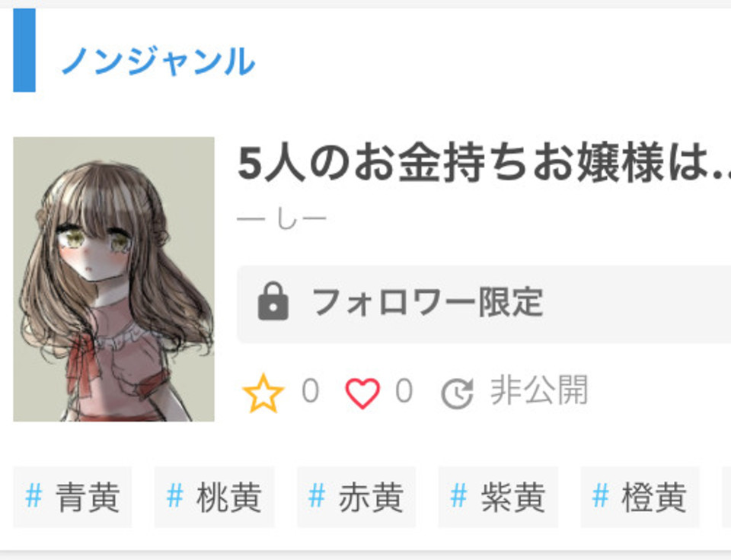Viewport: 731px width, 560px height.
Task: Select the 紫黄 tag
Action: pos(498,497)
